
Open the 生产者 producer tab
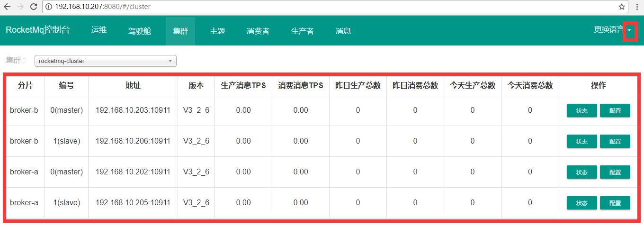(303, 31)
